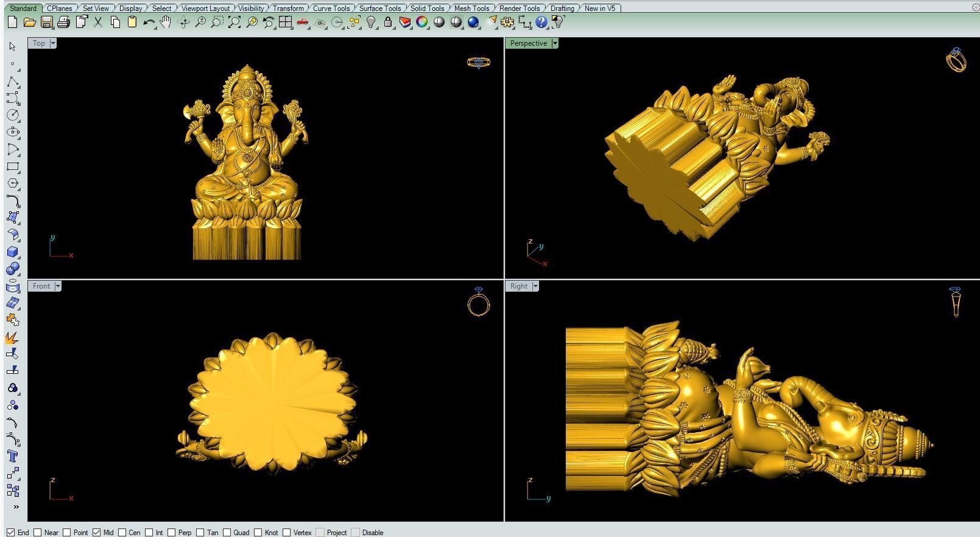Click the New file icon
Screen dimensions: 980x537
coord(12,22)
